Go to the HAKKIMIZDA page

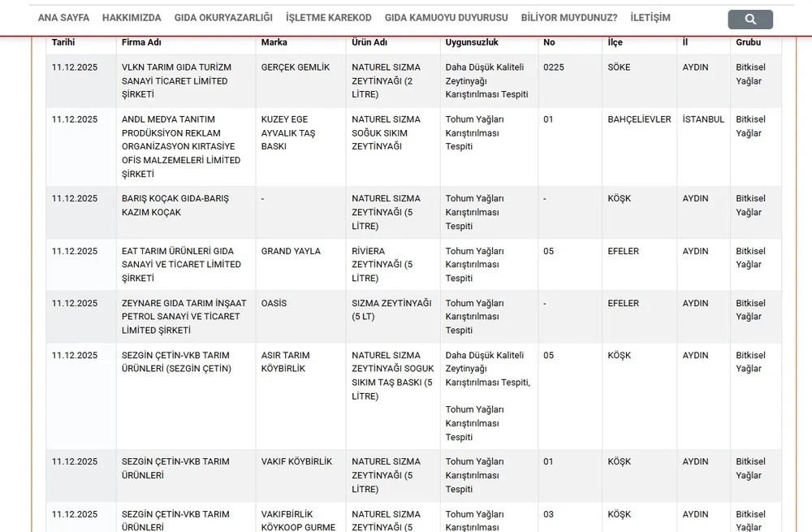tap(132, 18)
